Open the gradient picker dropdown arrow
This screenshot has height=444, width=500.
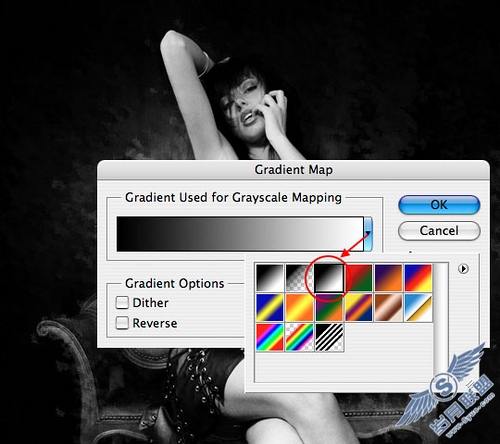click(368, 234)
